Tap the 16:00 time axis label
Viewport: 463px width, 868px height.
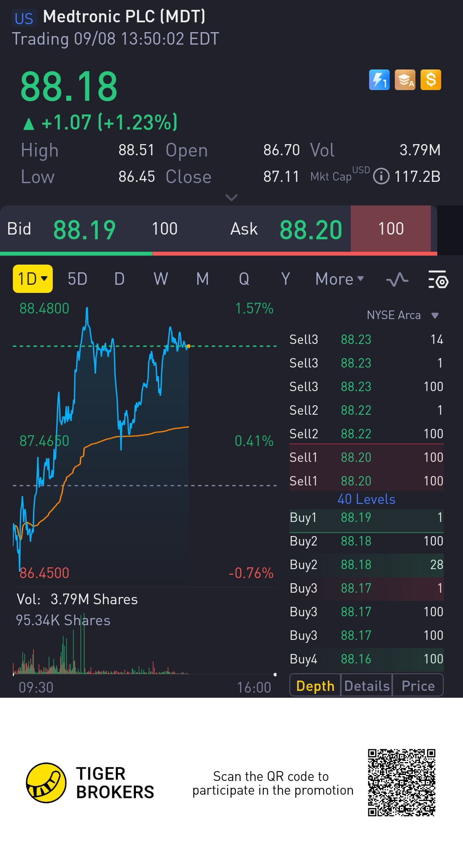[x=254, y=687]
